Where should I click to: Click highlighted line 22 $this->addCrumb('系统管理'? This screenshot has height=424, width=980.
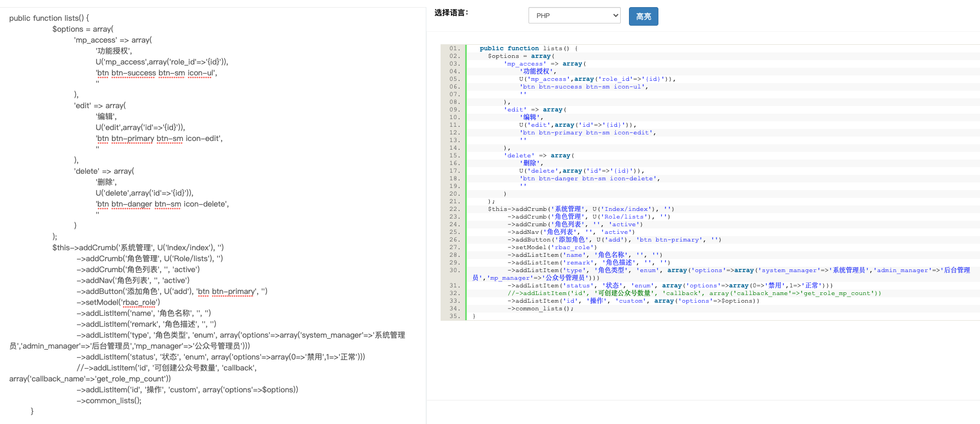581,209
